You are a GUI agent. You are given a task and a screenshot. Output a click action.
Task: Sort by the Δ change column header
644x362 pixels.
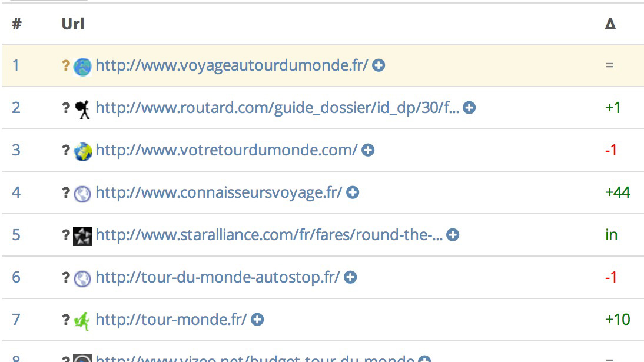click(610, 24)
